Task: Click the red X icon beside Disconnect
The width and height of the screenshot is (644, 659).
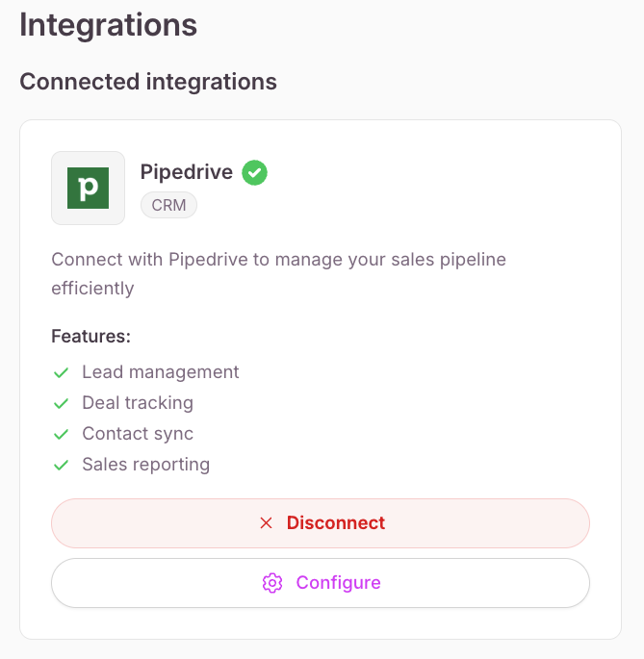Action: coord(266,523)
